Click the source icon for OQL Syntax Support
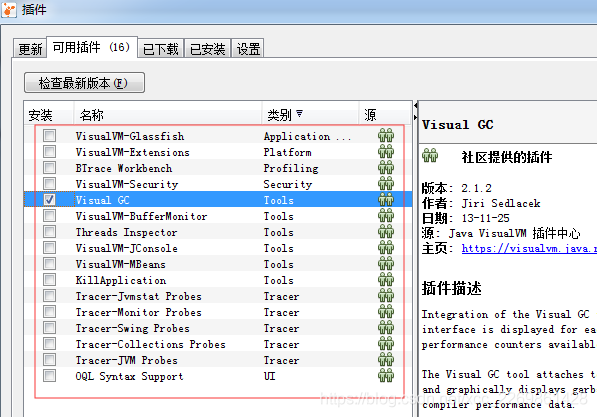This screenshot has height=417, width=597. (386, 375)
